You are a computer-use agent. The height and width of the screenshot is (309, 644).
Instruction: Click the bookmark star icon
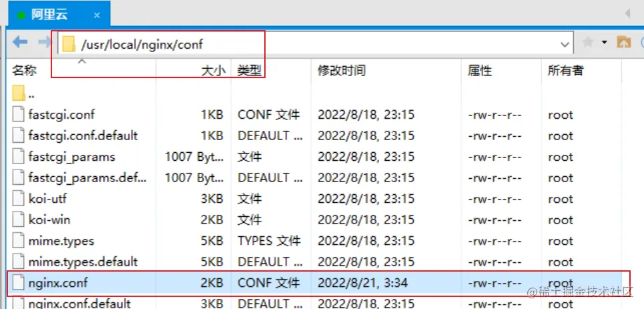tap(588, 42)
